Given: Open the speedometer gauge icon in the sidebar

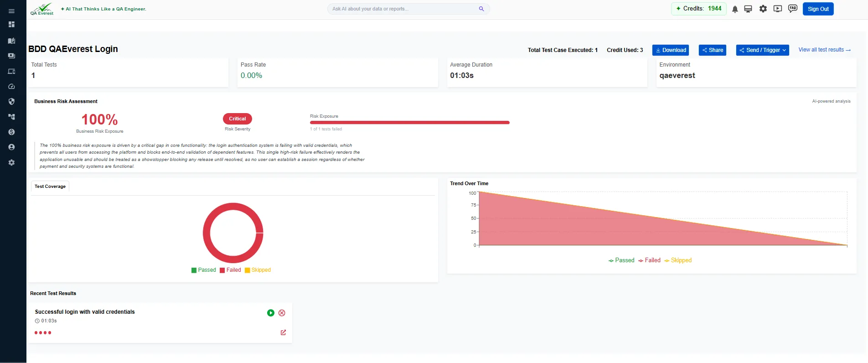Looking at the screenshot, I should (x=11, y=86).
